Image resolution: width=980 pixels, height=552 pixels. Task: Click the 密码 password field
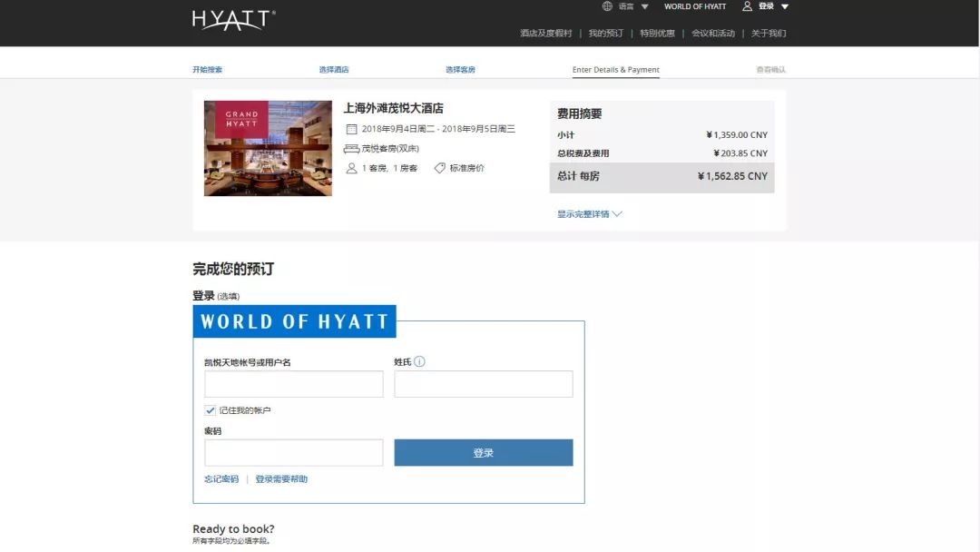click(x=293, y=453)
